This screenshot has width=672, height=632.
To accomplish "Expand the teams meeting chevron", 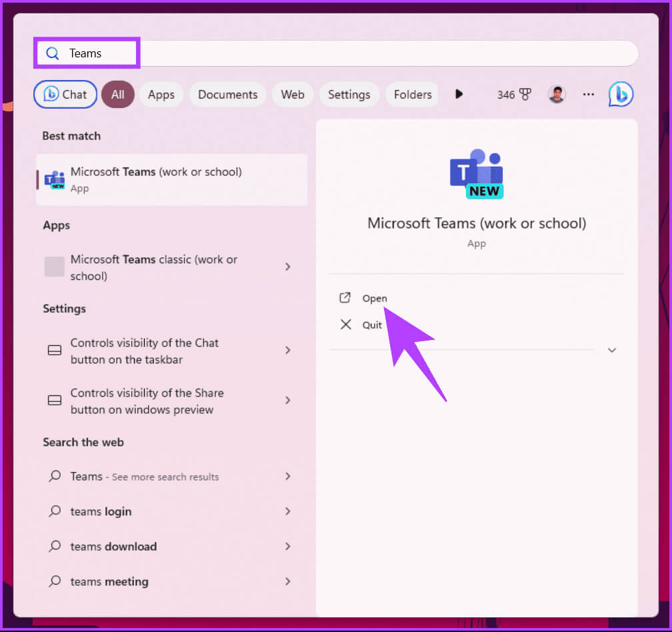I will [x=287, y=581].
